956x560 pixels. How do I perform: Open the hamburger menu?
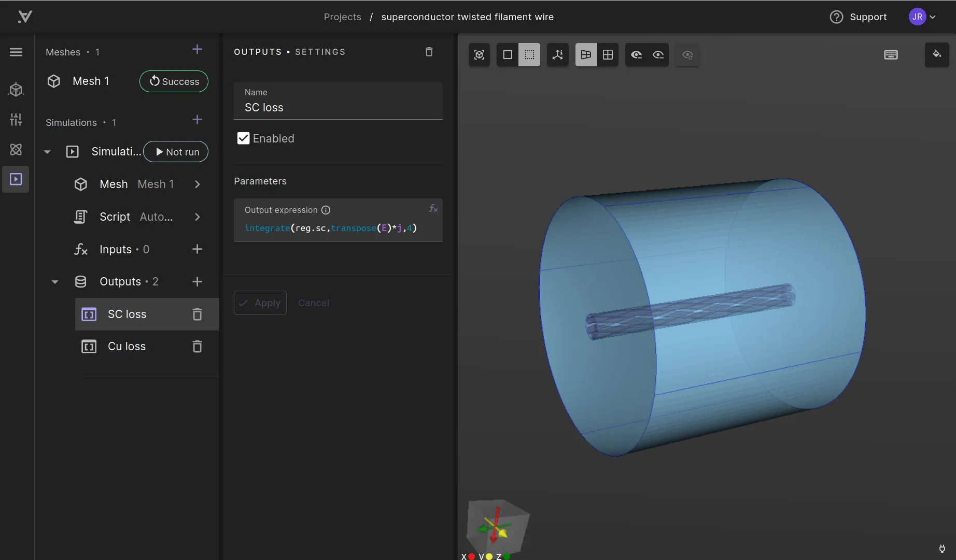coord(16,52)
